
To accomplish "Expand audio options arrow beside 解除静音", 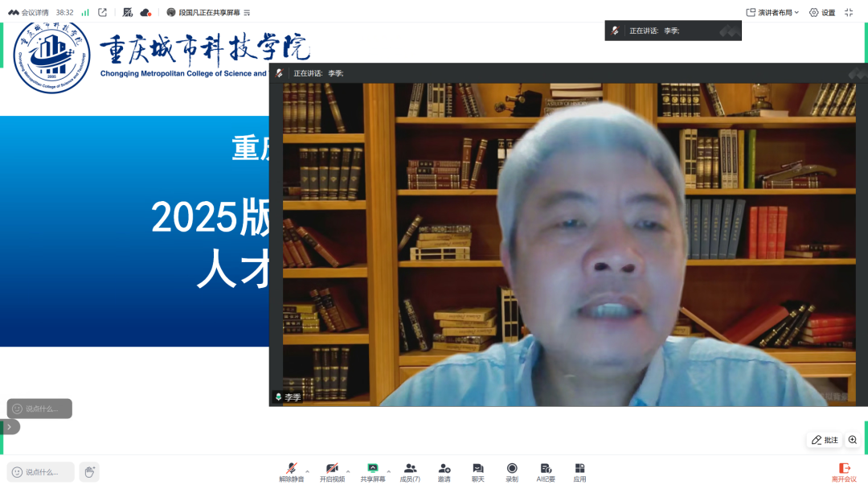I will click(x=307, y=472).
